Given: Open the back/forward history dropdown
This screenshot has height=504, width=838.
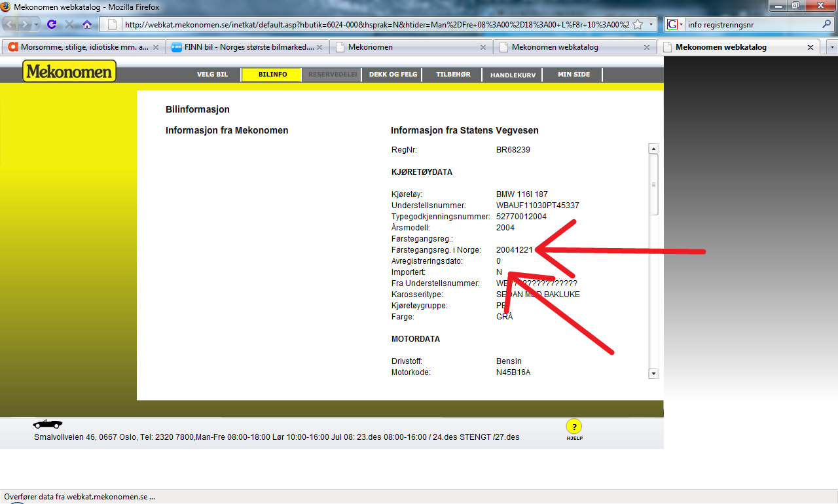Looking at the screenshot, I should click(x=37, y=24).
